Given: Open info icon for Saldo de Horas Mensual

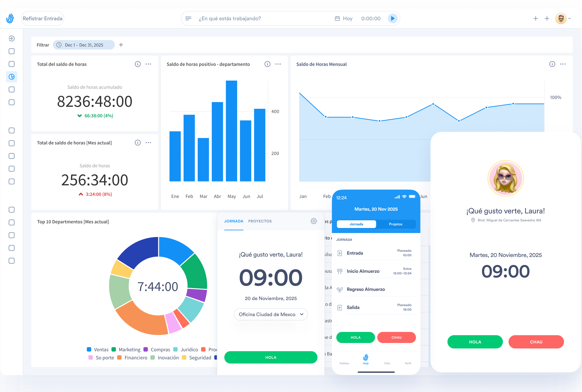Looking at the screenshot, I should pyautogui.click(x=552, y=64).
